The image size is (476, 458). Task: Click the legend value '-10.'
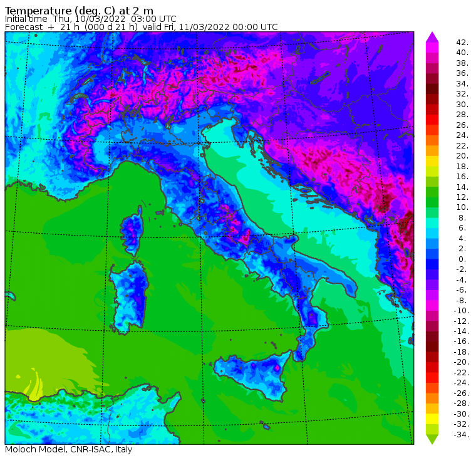(x=462, y=310)
